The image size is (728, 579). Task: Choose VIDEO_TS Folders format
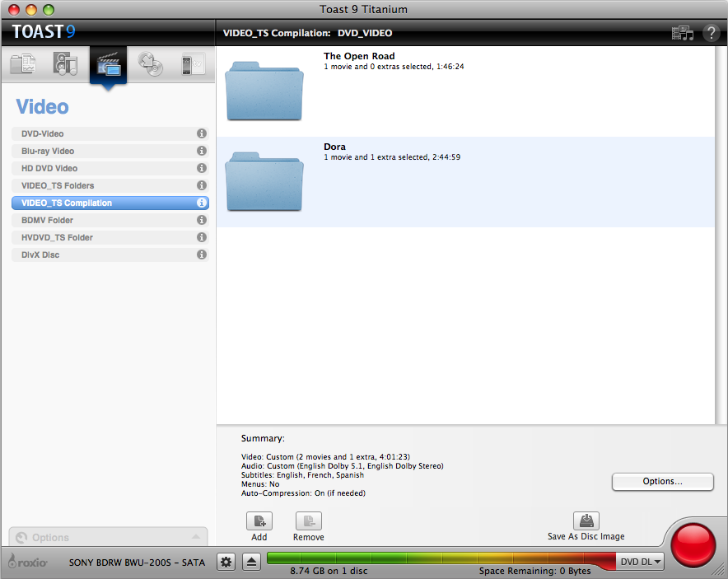coord(110,185)
